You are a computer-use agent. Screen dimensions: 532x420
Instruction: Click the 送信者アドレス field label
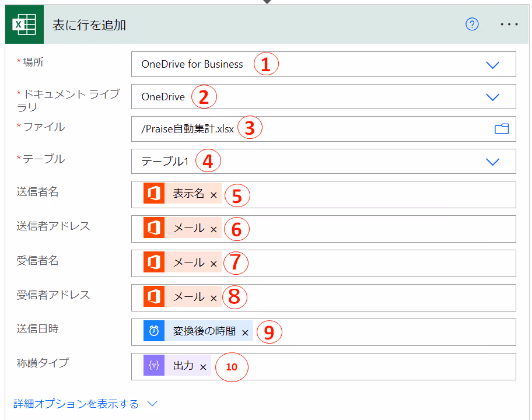pyautogui.click(x=53, y=226)
